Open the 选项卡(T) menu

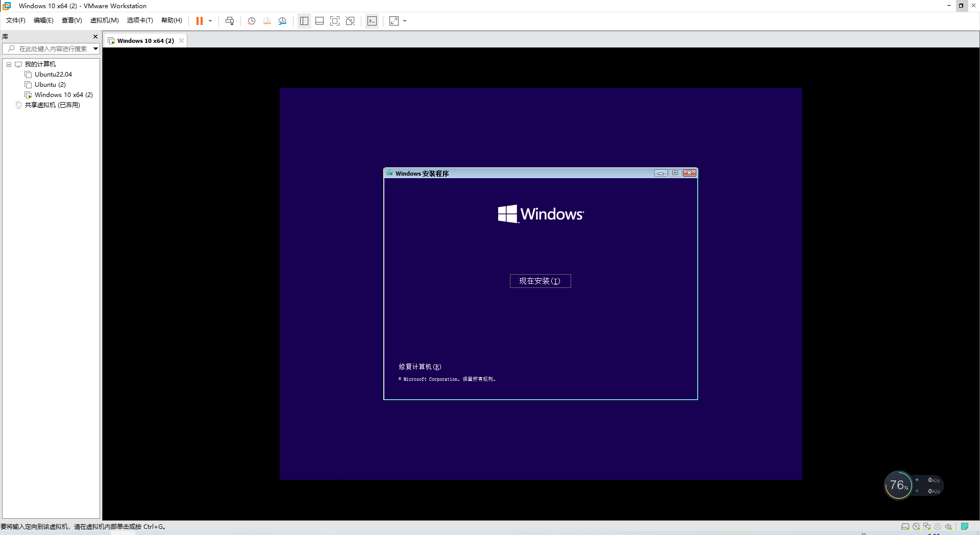click(x=140, y=20)
